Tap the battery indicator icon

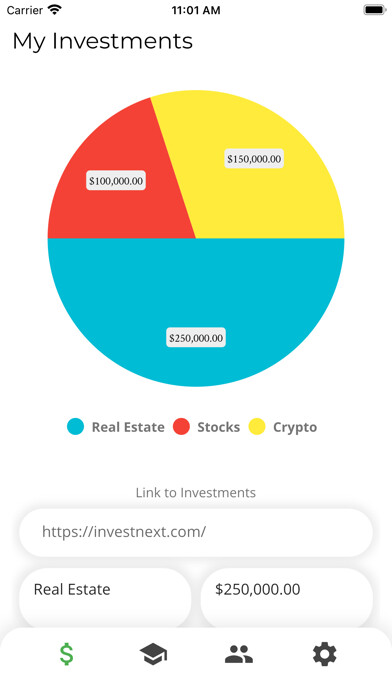point(374,10)
